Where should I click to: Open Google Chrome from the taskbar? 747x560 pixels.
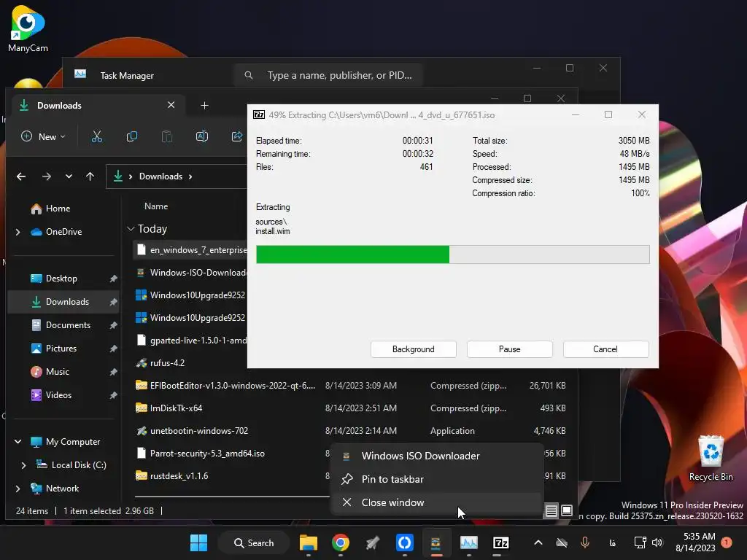[x=340, y=542]
